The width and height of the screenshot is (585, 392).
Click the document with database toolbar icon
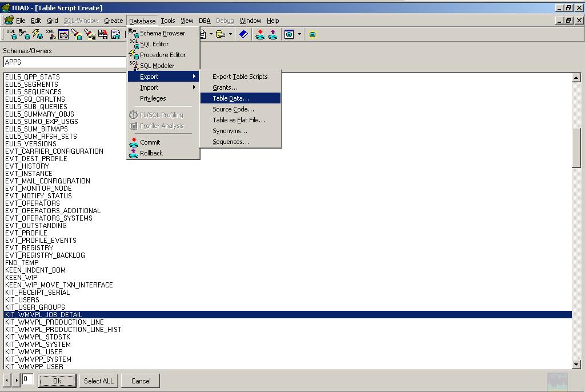pos(115,34)
